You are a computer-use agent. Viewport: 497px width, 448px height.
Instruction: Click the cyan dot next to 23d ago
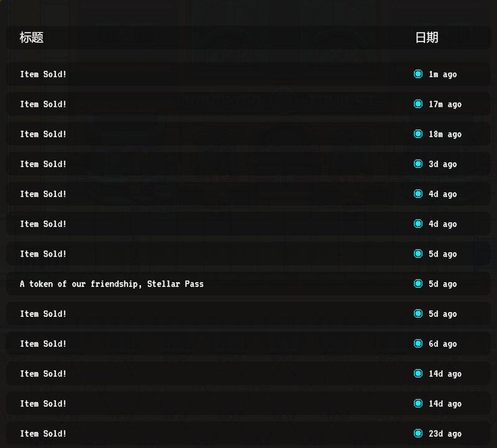(418, 433)
